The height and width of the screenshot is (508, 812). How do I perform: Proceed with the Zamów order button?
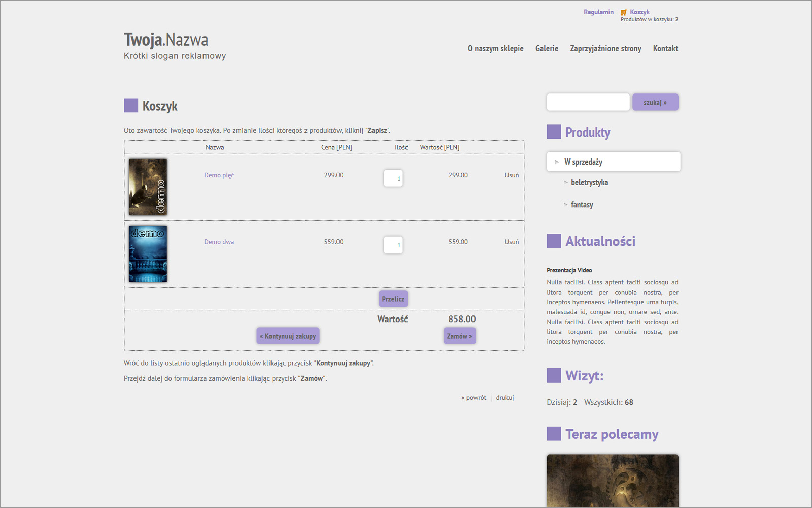click(x=459, y=336)
